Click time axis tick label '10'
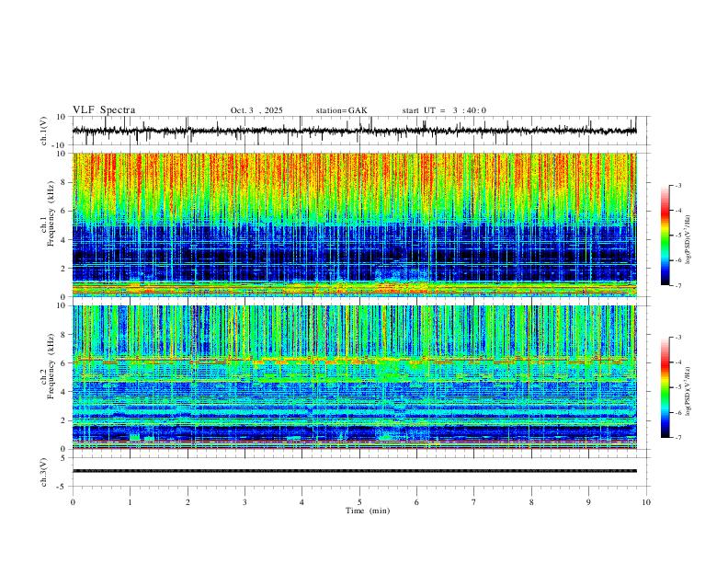728x563 pixels. click(x=646, y=502)
